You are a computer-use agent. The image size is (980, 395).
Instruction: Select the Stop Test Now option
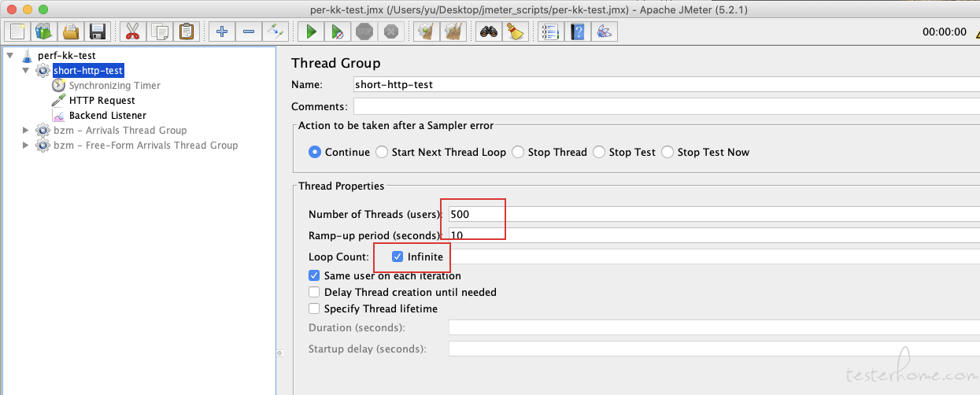point(668,152)
